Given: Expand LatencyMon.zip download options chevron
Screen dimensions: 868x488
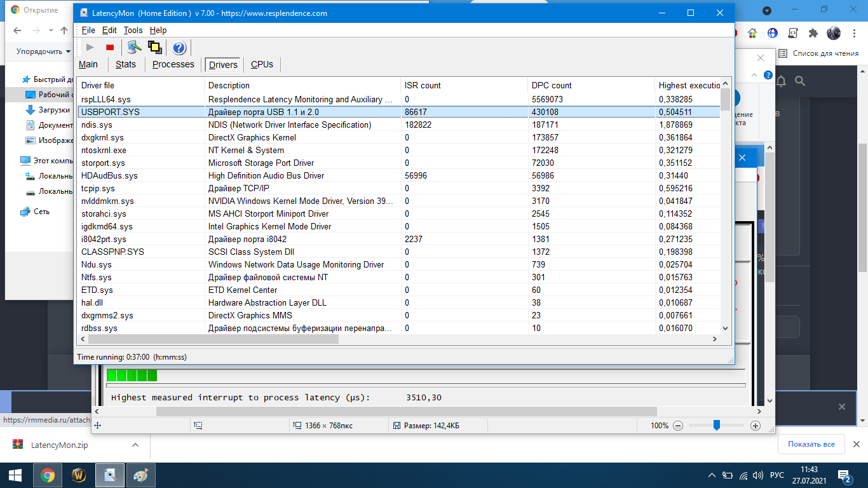Looking at the screenshot, I should point(135,445).
